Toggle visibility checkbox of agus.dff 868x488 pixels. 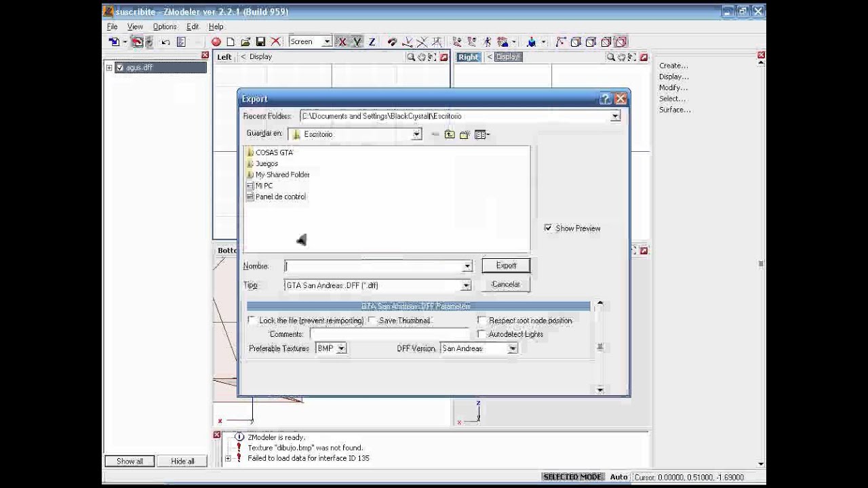coord(120,67)
